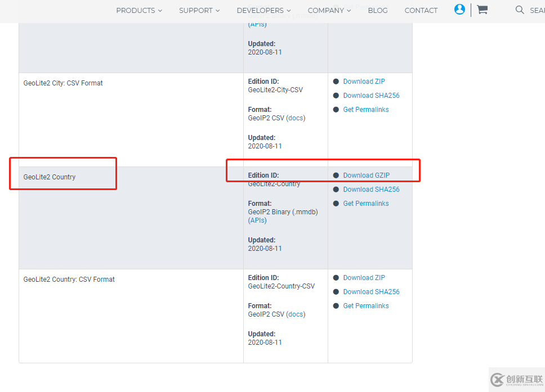Download ZIP for GeoLite2 Country CSV
545x392 pixels.
[364, 278]
